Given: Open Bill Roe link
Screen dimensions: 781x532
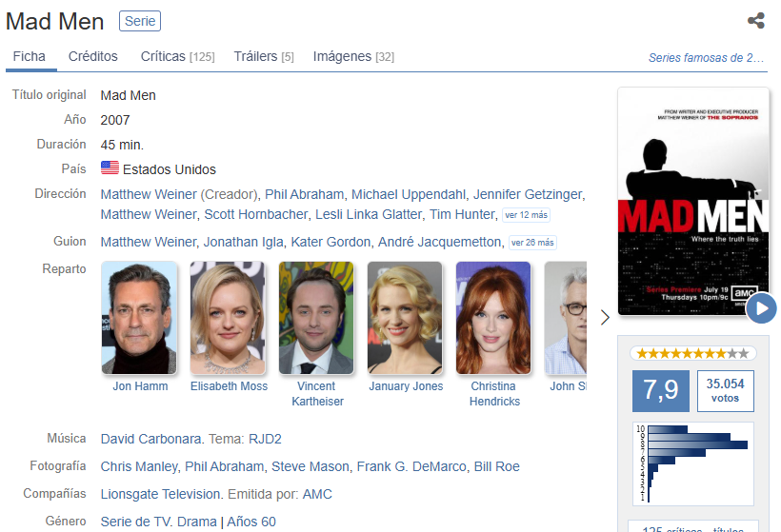Looking at the screenshot, I should 496,466.
